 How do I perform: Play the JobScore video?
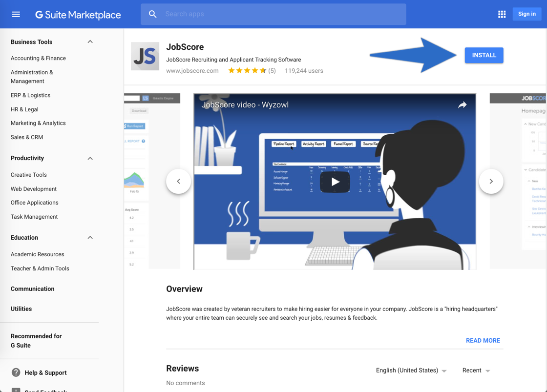click(x=335, y=182)
